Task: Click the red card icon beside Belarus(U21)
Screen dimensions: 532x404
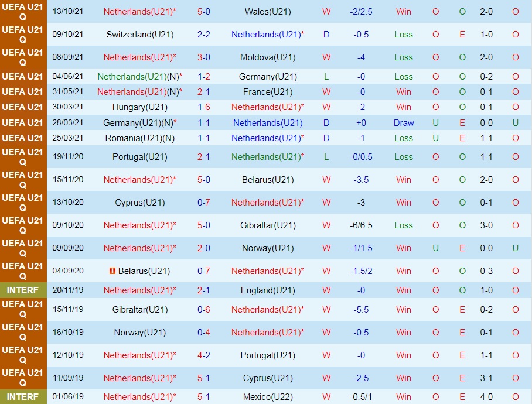Action: [112, 271]
